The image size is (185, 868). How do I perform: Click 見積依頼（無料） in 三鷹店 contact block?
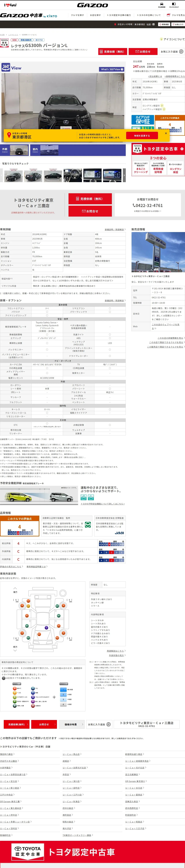coord(90,199)
